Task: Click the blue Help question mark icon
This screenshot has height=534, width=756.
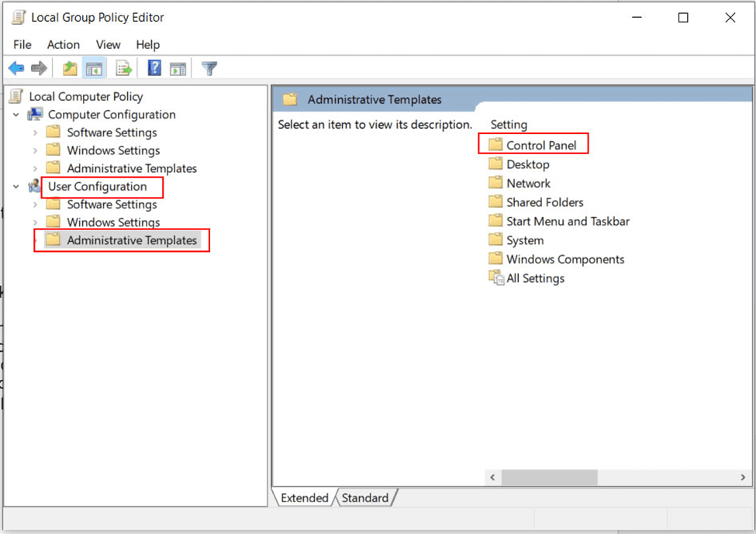Action: [x=154, y=69]
